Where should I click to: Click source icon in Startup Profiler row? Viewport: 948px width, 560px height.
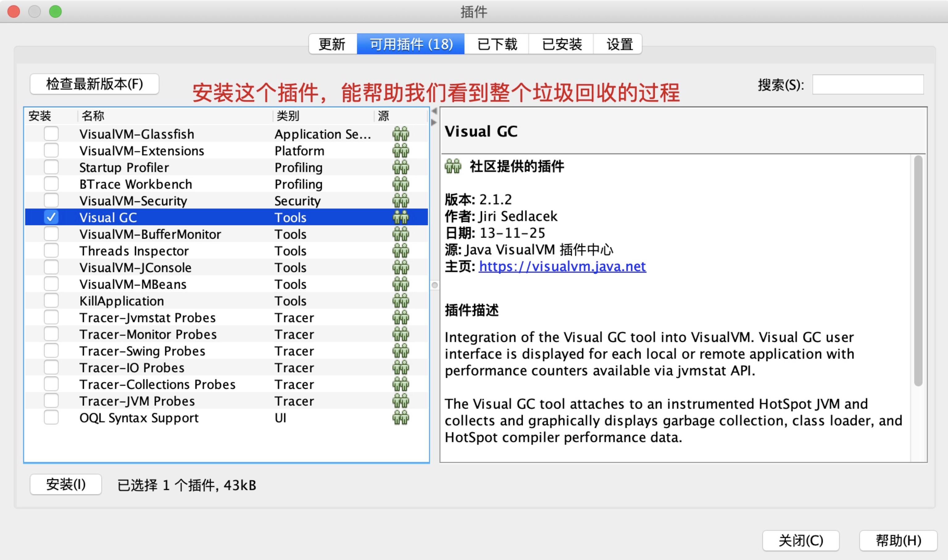click(401, 167)
